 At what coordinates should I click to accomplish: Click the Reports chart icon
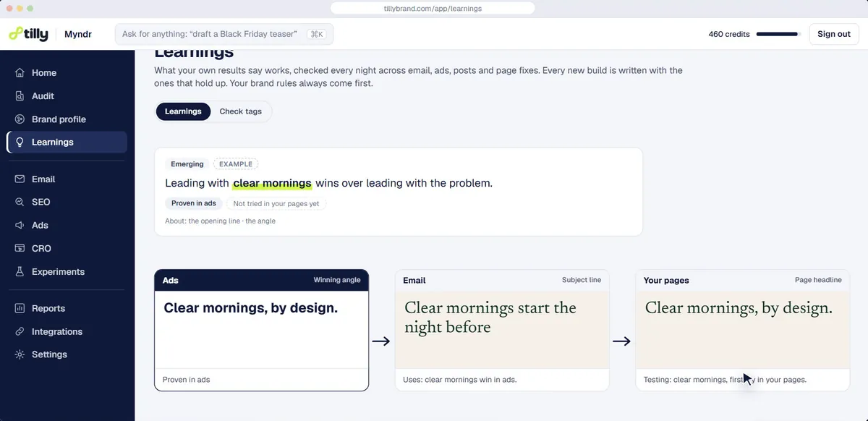(20, 309)
